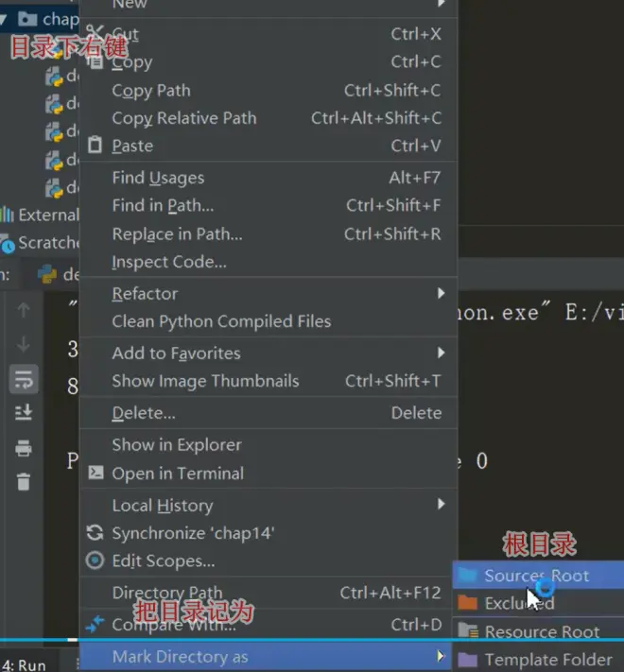The height and width of the screenshot is (672, 624).
Task: Click the blue Sources Root folder icon
Action: [467, 575]
